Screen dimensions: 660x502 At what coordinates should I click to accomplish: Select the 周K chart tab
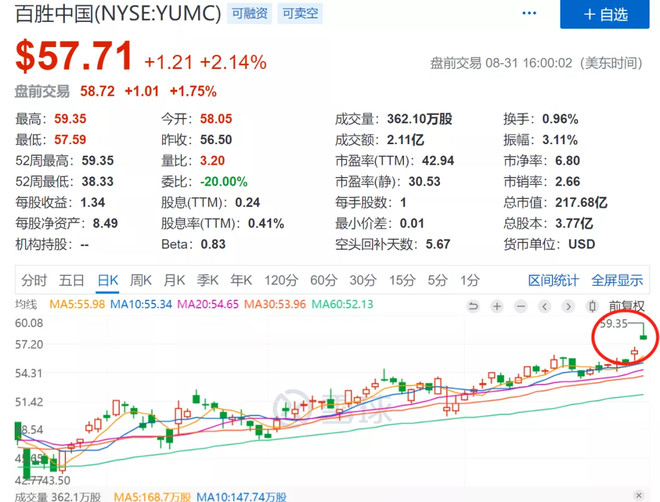pyautogui.click(x=141, y=280)
